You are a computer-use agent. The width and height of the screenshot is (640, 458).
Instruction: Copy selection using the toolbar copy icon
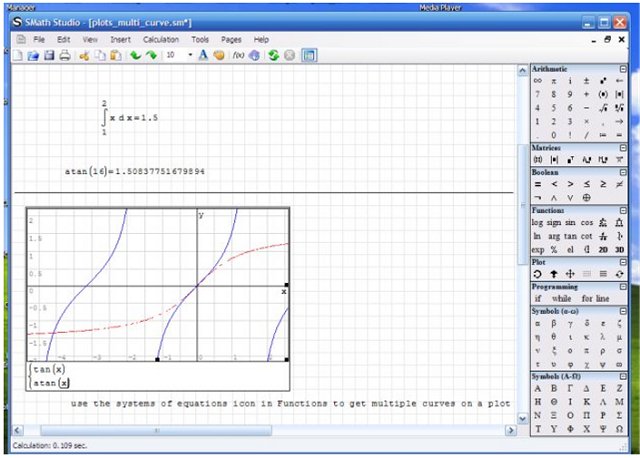tap(100, 55)
